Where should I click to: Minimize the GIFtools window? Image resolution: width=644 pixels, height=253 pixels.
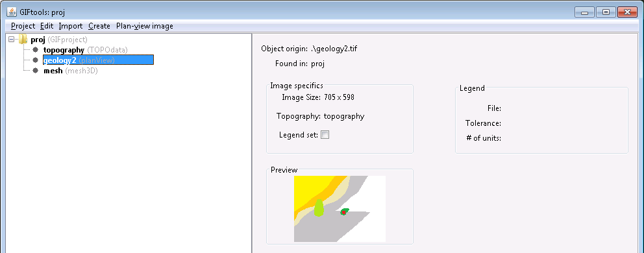pyautogui.click(x=584, y=12)
